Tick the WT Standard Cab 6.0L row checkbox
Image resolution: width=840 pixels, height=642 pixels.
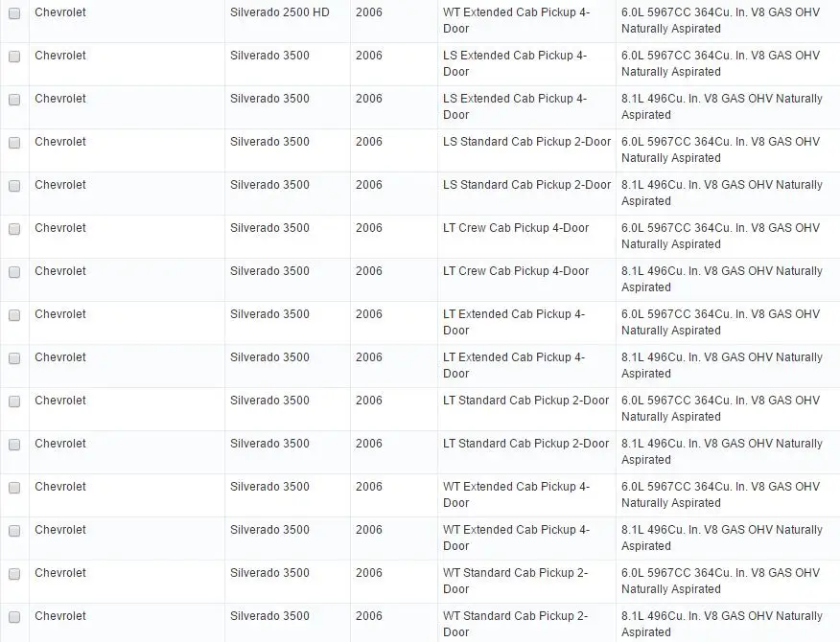(x=14, y=573)
